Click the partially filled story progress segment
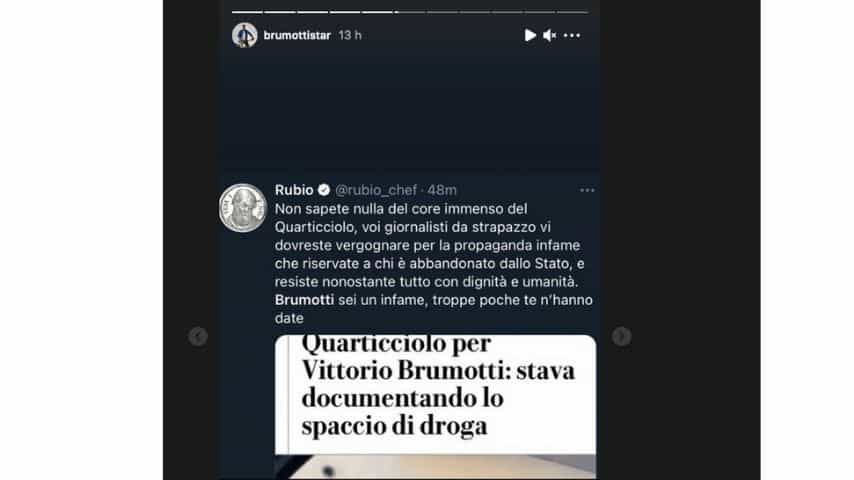 coord(410,11)
